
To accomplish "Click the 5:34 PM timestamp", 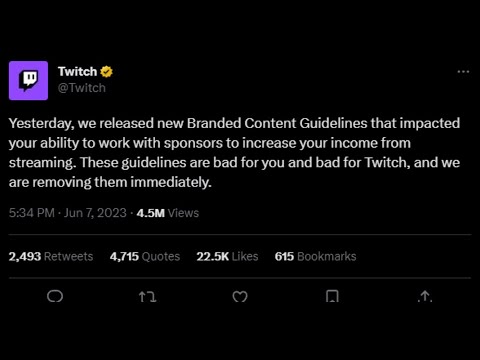I will pyautogui.click(x=32, y=213).
